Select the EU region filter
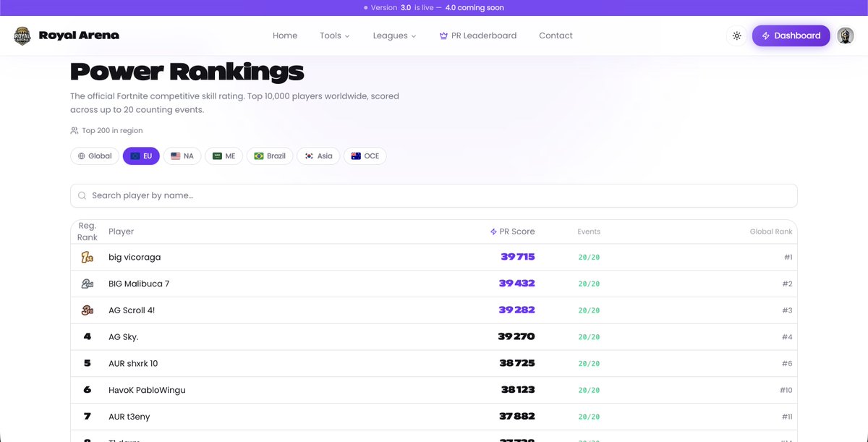This screenshot has height=442, width=868. tap(141, 156)
